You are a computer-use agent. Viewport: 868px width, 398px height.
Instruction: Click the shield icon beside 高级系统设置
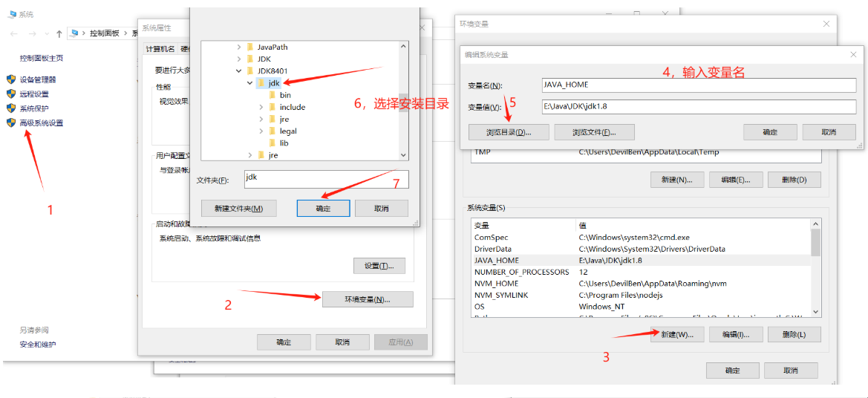[x=11, y=123]
